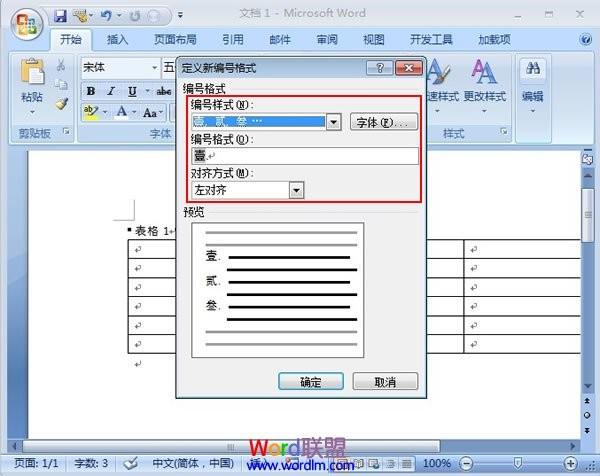Click the Save icon in quick access toolbar
Image resolution: width=600 pixels, height=476 pixels.
pyautogui.click(x=60, y=17)
